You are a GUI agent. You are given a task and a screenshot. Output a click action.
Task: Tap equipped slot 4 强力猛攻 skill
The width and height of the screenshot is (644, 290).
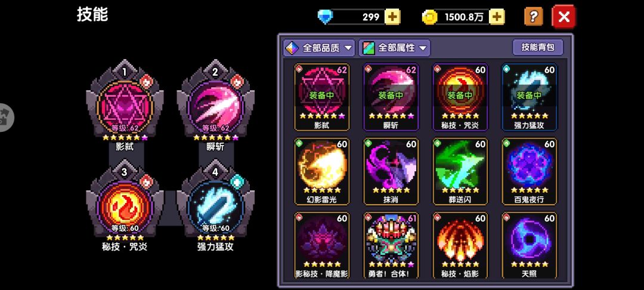(x=215, y=205)
